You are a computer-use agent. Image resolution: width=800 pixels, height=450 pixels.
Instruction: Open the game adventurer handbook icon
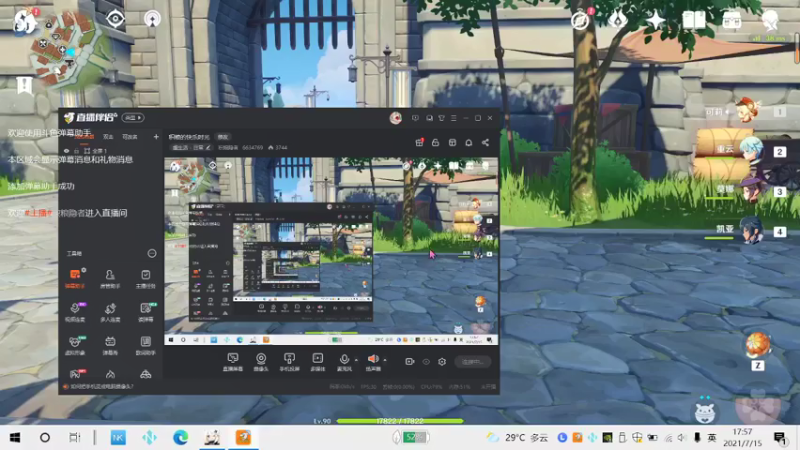coord(694,20)
